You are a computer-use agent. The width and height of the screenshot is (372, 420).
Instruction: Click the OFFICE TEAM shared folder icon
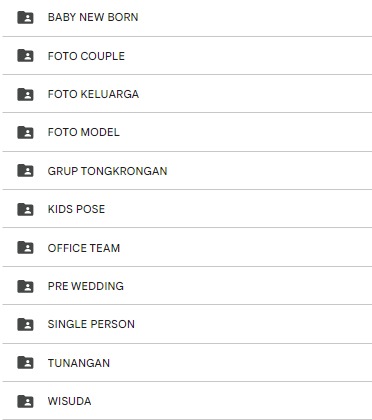click(x=25, y=248)
